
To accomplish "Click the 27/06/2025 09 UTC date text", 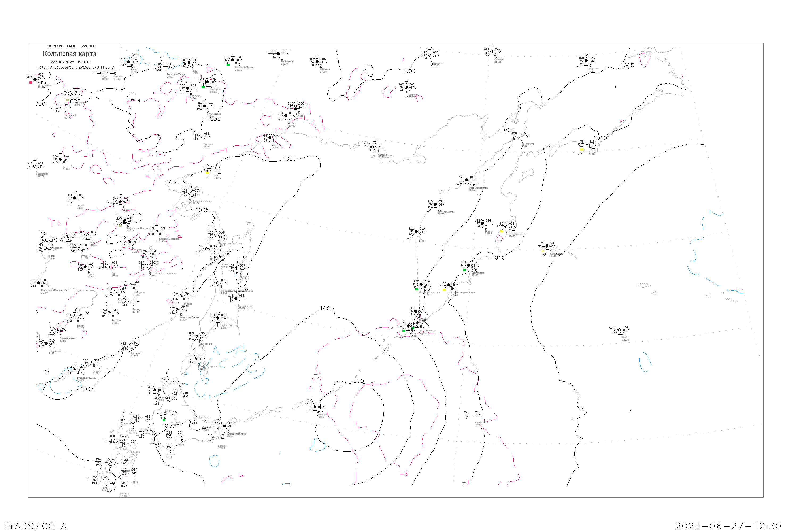I will pos(70,62).
